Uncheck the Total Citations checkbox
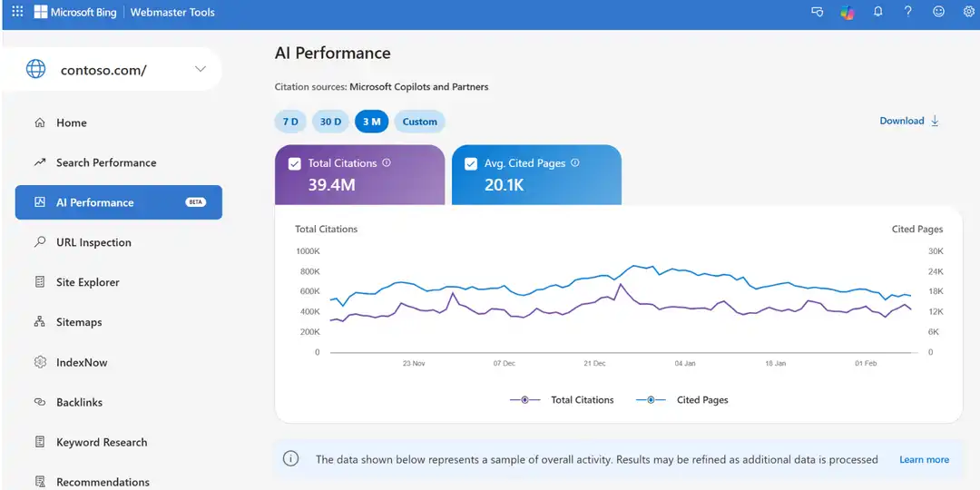 click(294, 164)
